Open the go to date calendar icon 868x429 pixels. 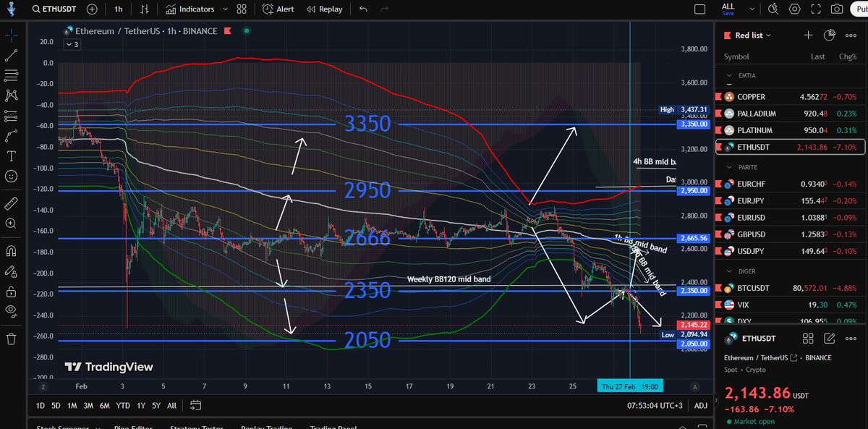(197, 405)
